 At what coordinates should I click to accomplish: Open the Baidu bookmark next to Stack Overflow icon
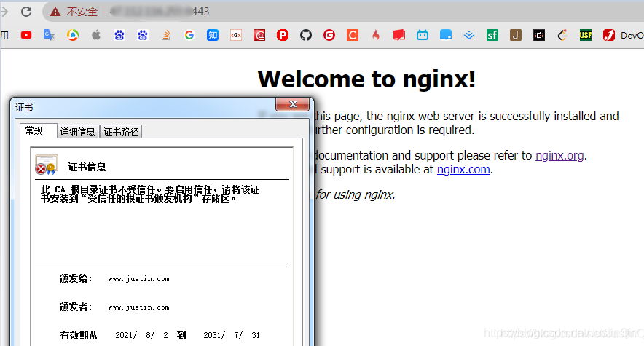(x=143, y=35)
